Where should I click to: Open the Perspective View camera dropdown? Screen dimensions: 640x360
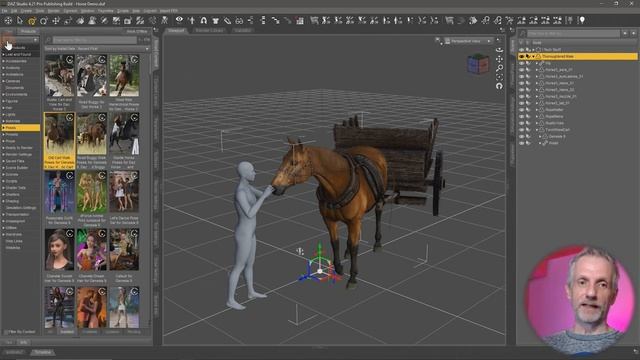click(468, 41)
